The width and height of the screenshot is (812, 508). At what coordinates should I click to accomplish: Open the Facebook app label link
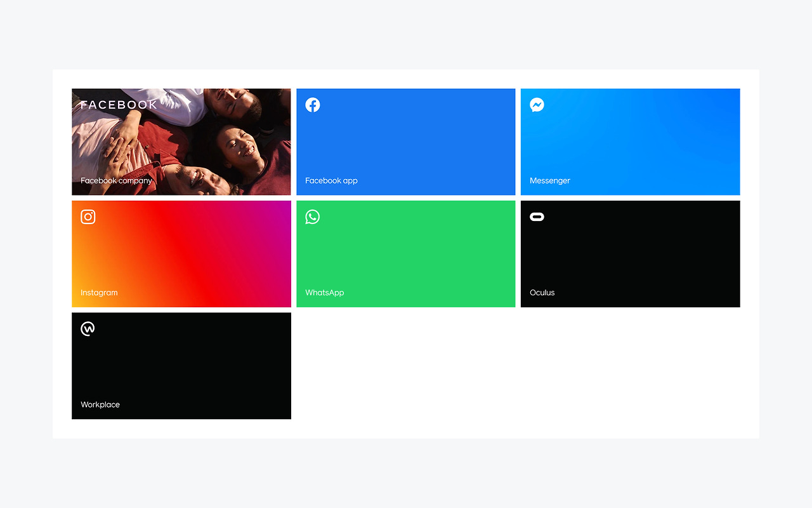point(331,180)
